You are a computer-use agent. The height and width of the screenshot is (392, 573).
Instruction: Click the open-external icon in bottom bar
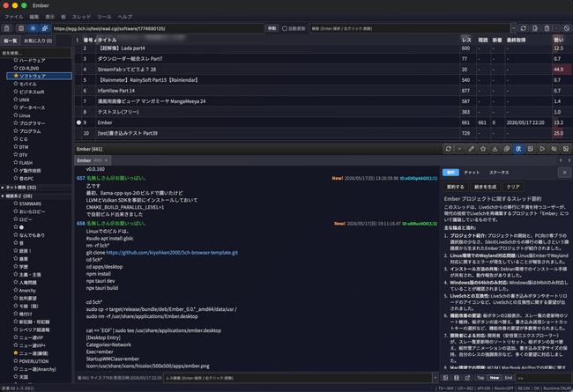coord(467,378)
